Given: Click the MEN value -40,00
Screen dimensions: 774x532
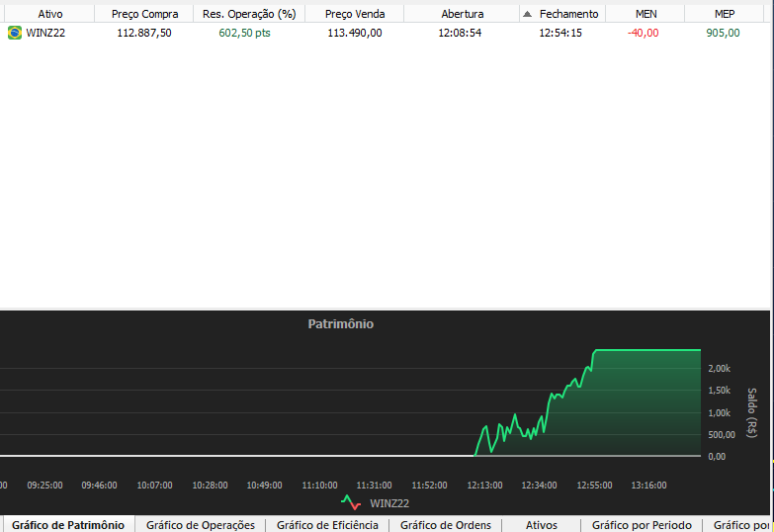Looking at the screenshot, I should [643, 33].
